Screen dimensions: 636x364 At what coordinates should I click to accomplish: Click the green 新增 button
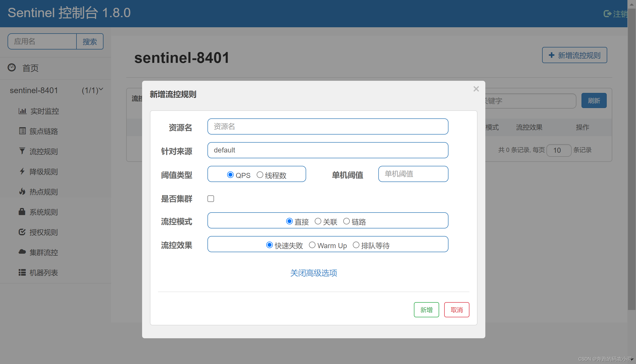click(427, 310)
